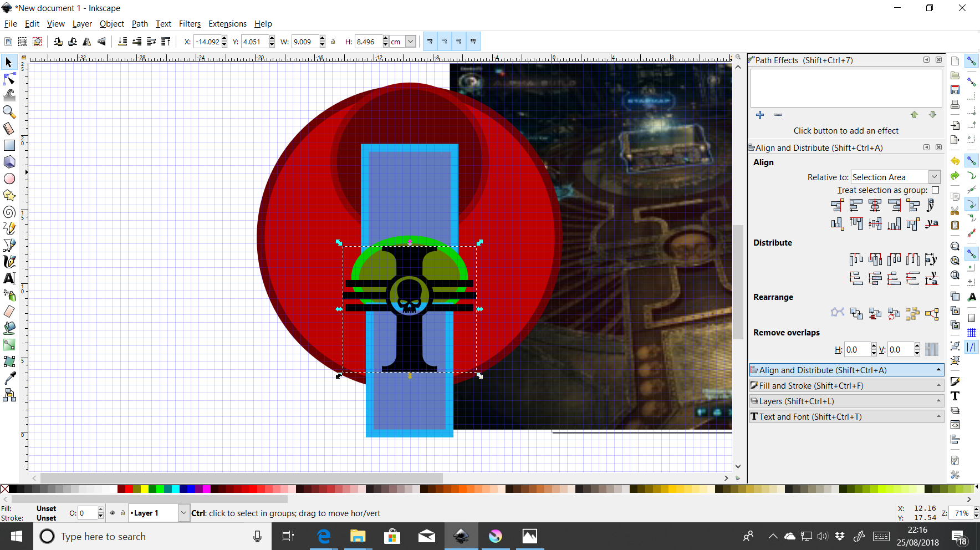Select the Ellipse circle tool

[9, 179]
